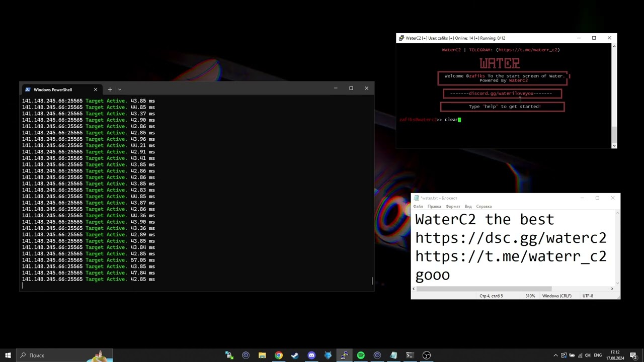The image size is (644, 362).
Task: Maximize the Windows PowerShell window
Action: tap(351, 88)
